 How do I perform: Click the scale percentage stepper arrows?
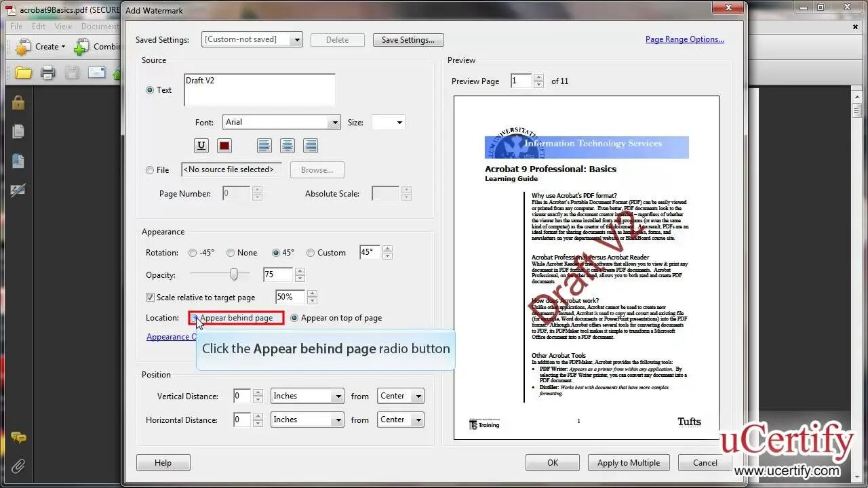[312, 297]
